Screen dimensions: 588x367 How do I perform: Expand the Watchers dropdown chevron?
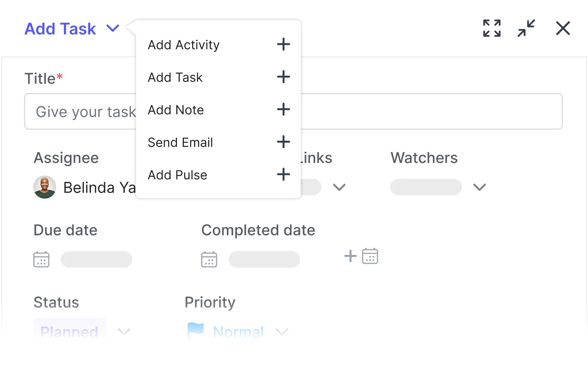coord(480,187)
